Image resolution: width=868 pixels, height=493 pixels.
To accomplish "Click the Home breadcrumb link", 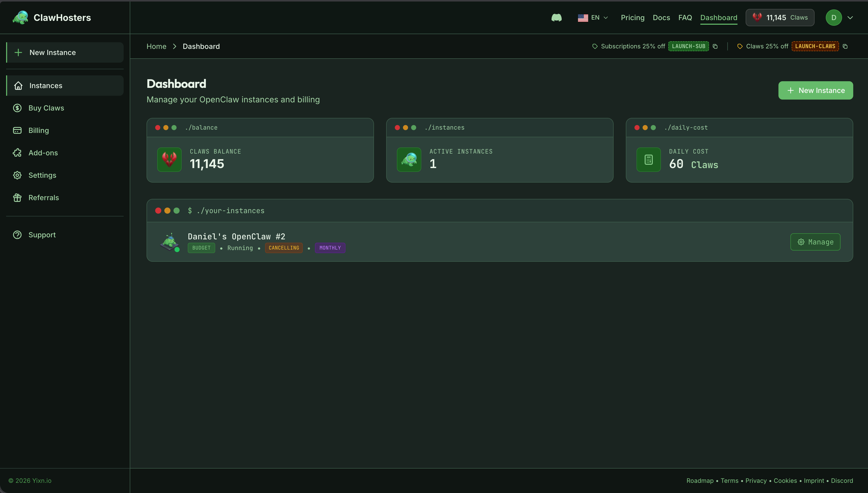I will (156, 46).
